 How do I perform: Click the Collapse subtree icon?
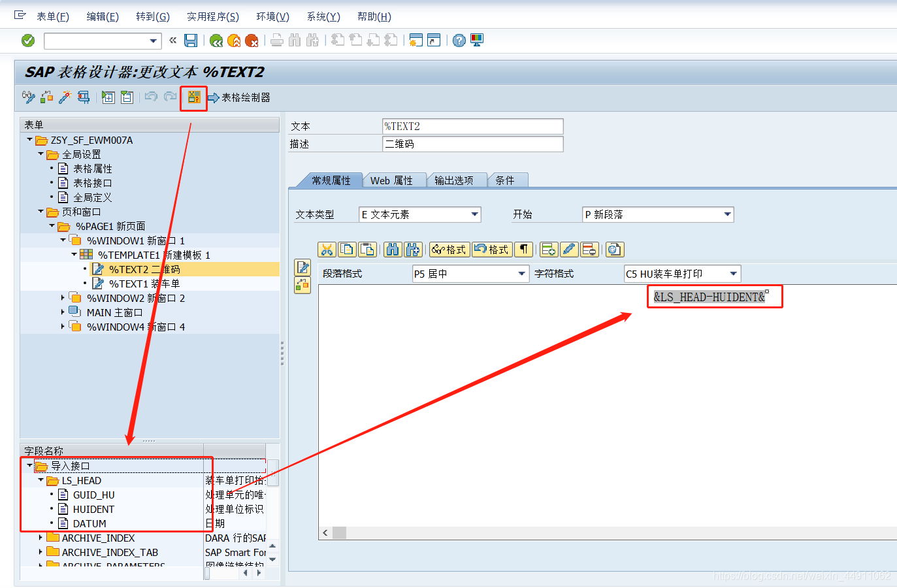(x=127, y=97)
